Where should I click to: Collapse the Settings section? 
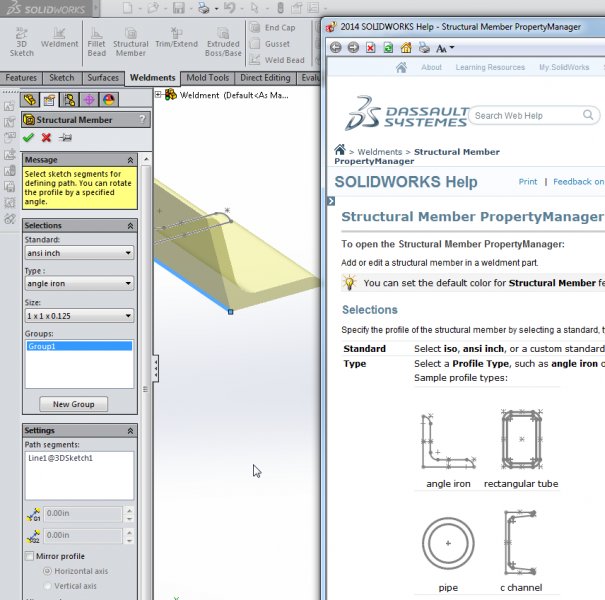coord(130,430)
